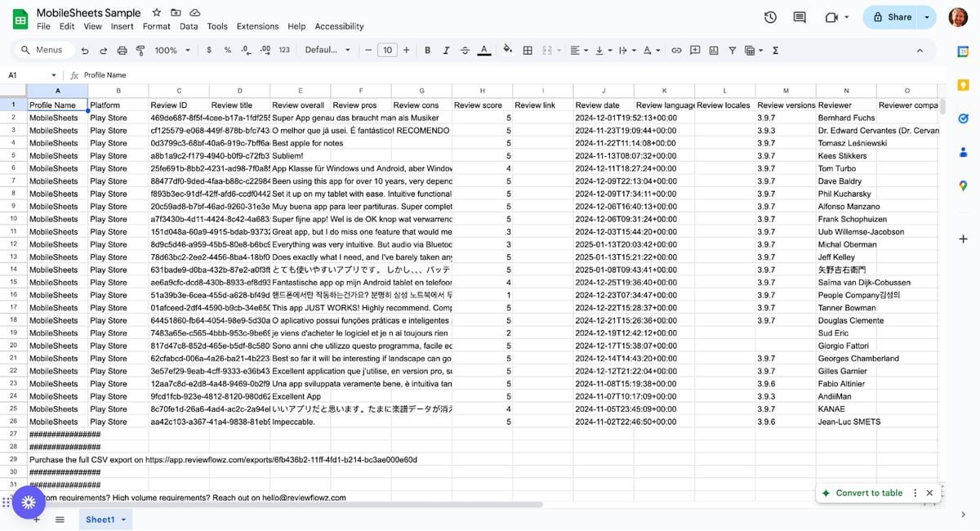Open zoom level 100% dropdown
Image resolution: width=980 pixels, height=531 pixels.
(x=172, y=50)
